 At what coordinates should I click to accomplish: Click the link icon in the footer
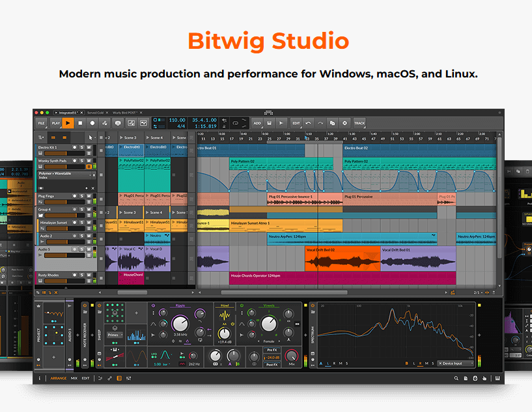(109, 378)
